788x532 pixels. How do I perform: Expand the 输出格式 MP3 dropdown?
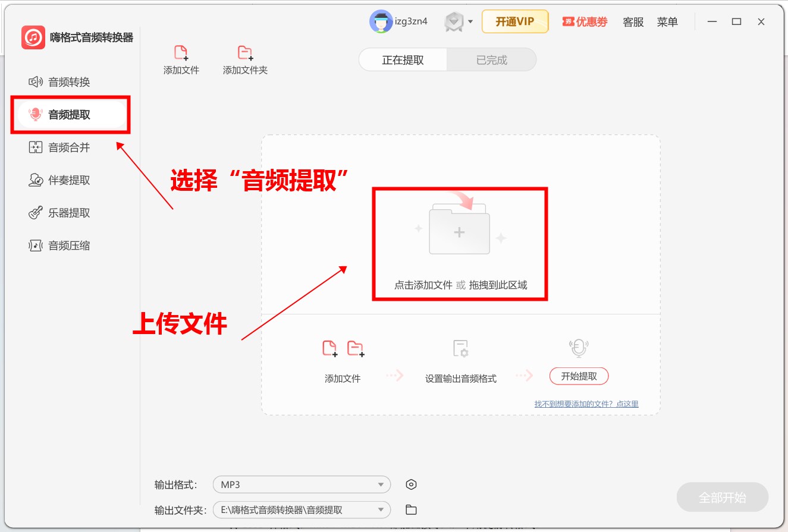tap(302, 484)
